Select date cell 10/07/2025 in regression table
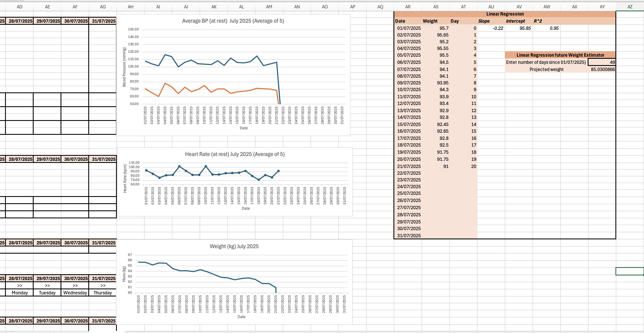The height and width of the screenshot is (333, 644). point(408,89)
